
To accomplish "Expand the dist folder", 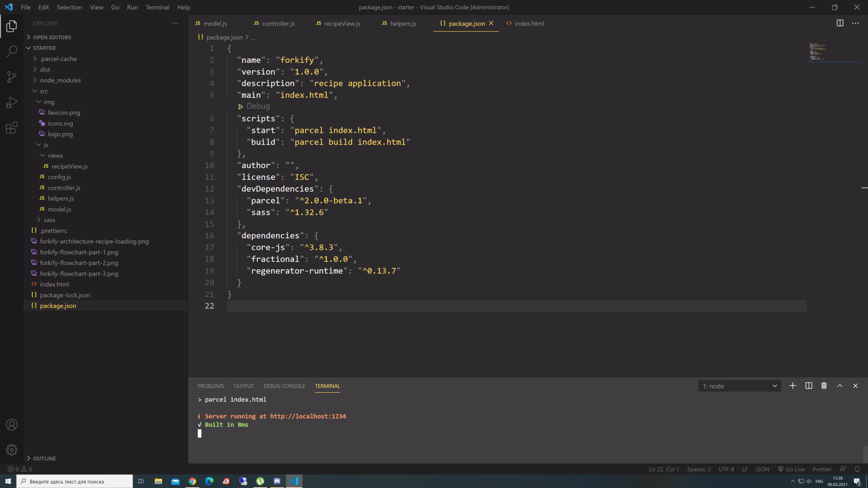I will point(45,70).
